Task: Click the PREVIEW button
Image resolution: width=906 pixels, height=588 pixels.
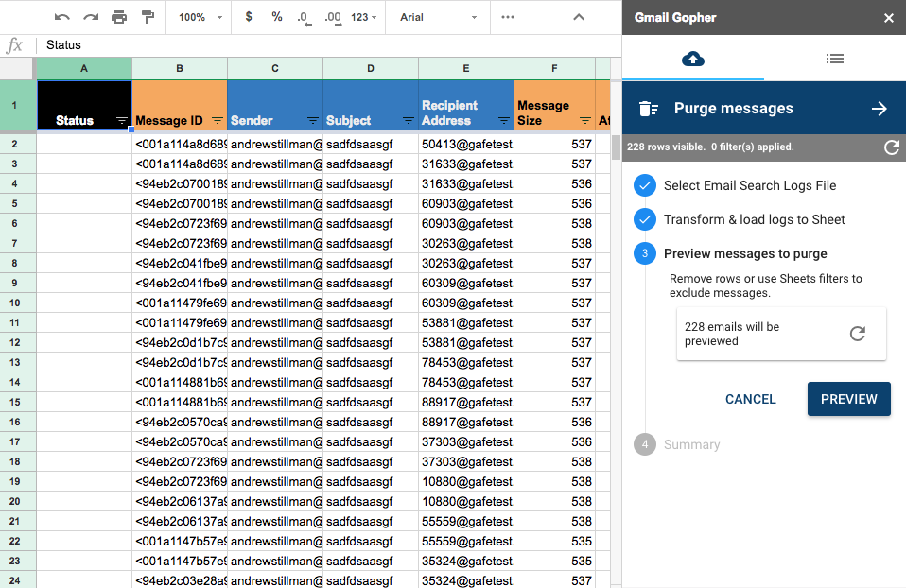Action: click(848, 399)
